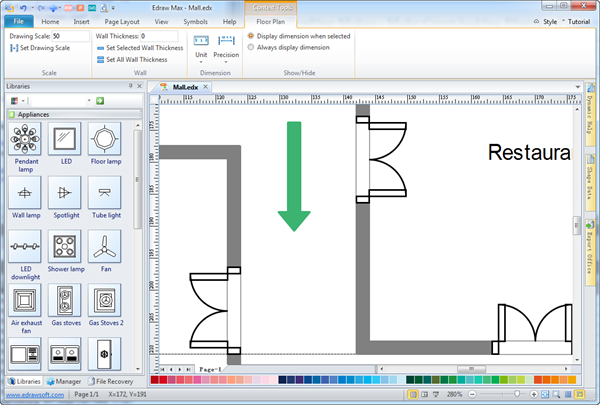The height and width of the screenshot is (405, 600).
Task: Click the Fan shape icon
Action: (104, 246)
